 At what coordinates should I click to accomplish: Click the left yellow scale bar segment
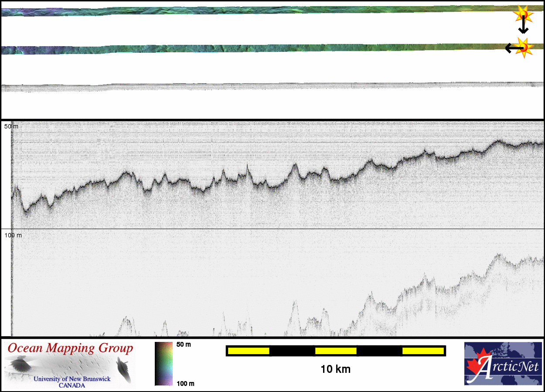pos(248,351)
